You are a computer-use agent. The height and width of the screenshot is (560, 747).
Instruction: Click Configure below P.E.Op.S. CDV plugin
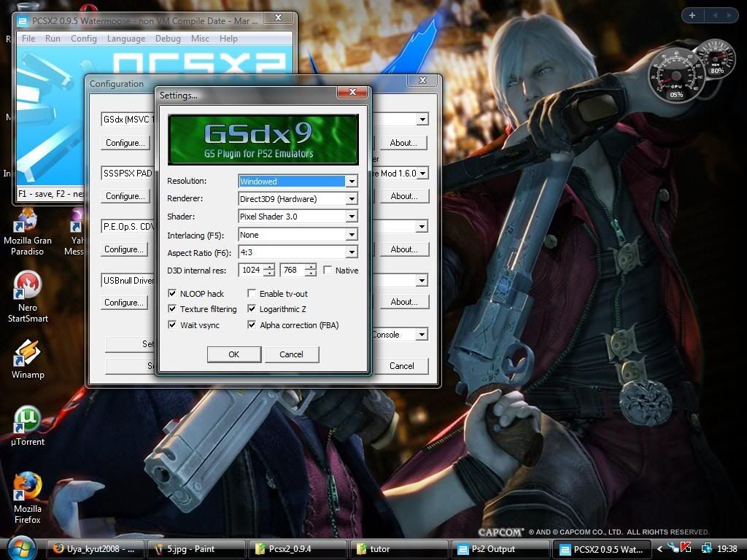click(x=124, y=249)
